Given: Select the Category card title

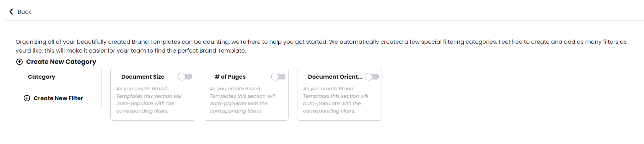Looking at the screenshot, I should [x=41, y=77].
